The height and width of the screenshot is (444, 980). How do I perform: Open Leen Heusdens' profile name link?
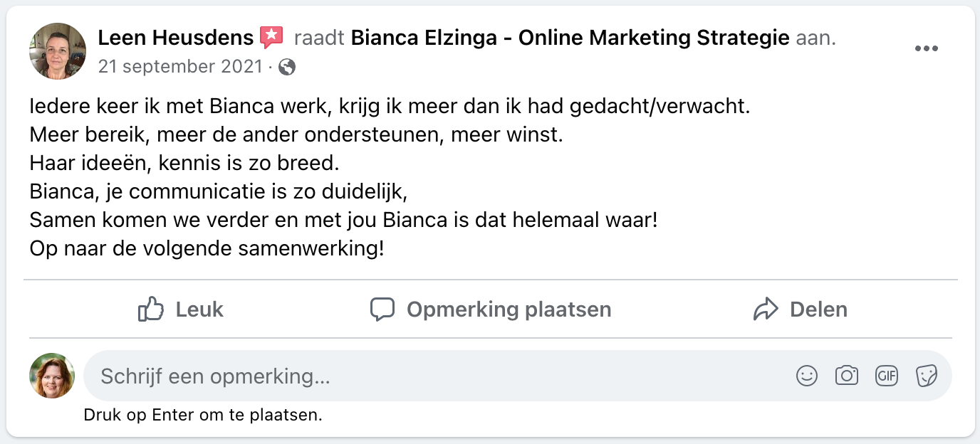pos(175,37)
